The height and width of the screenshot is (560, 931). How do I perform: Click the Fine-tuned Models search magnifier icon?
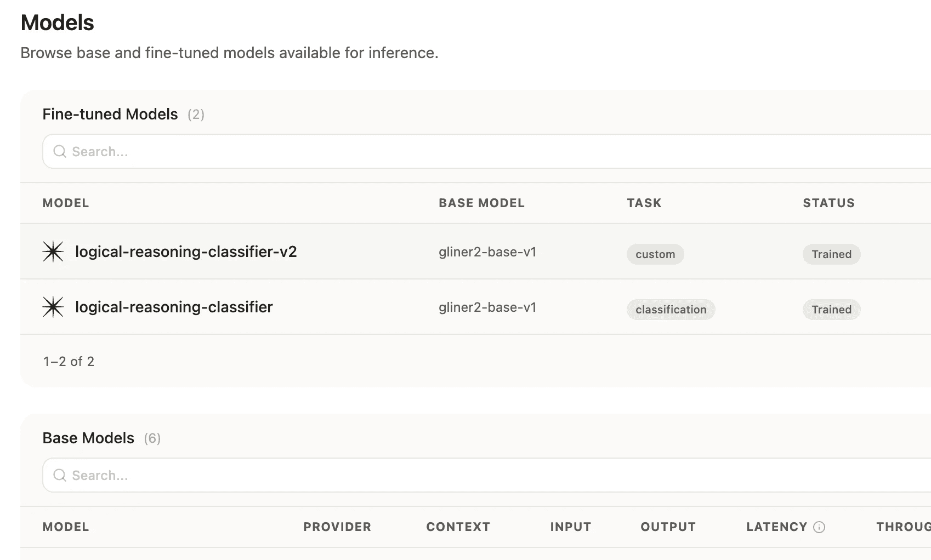click(60, 152)
